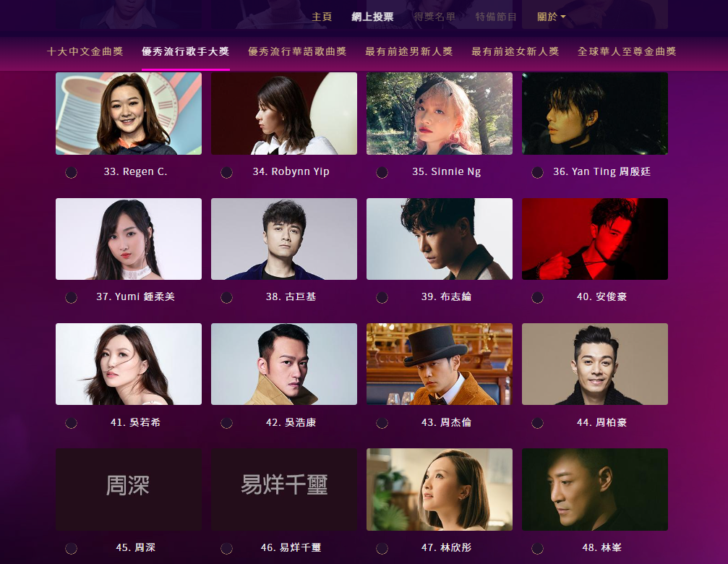The height and width of the screenshot is (564, 728).
Task: Open the 最有前途男新人獎 tab
Action: (x=408, y=51)
